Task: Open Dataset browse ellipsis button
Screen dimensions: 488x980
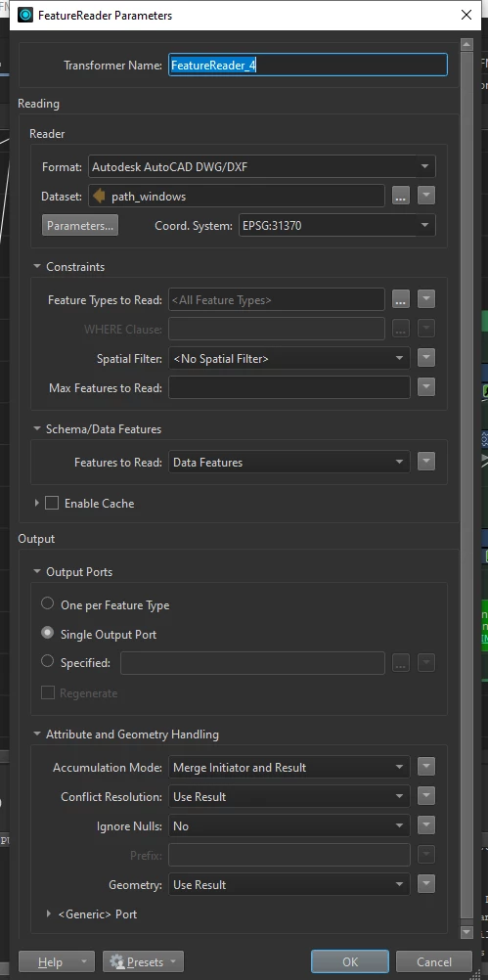Action: click(401, 197)
